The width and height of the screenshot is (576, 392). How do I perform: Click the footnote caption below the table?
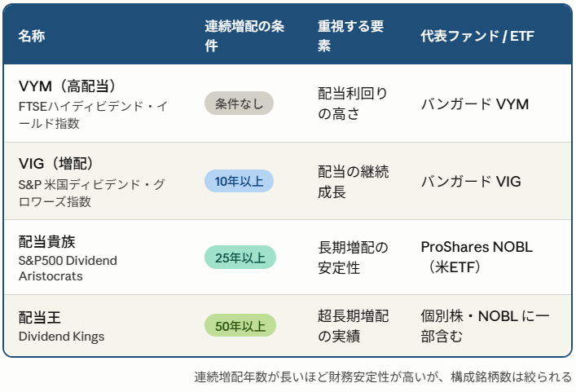pyautogui.click(x=383, y=377)
